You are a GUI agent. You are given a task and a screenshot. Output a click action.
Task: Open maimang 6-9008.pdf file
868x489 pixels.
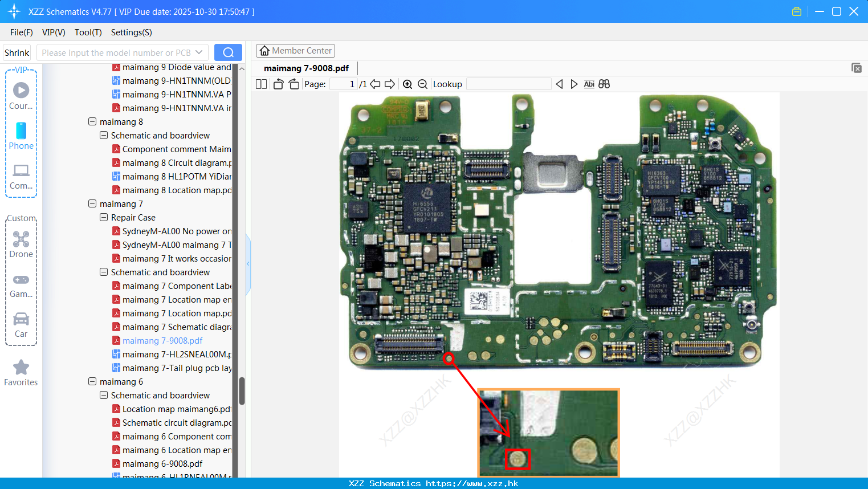pos(162,464)
